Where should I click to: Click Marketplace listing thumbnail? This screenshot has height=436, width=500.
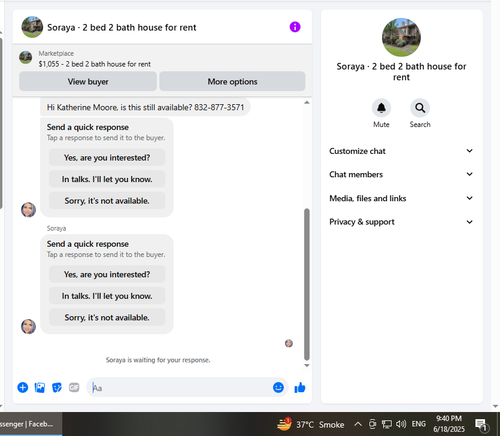pyautogui.click(x=26, y=57)
